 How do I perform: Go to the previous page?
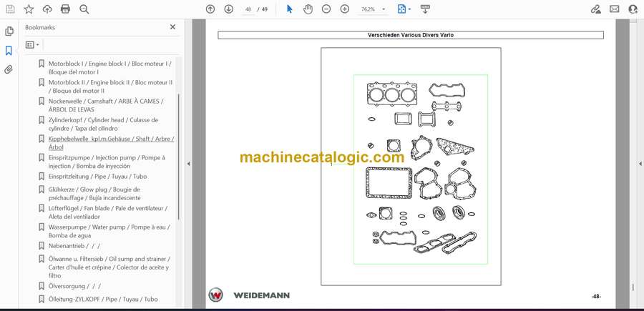pos(210,9)
